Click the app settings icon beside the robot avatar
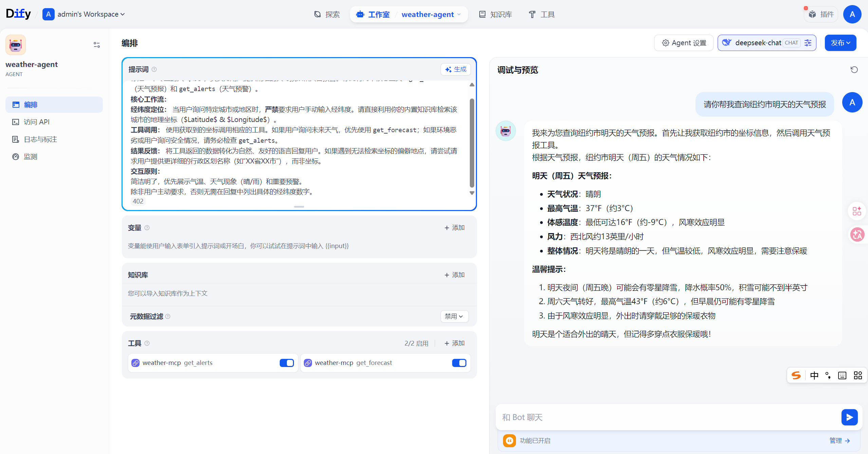868x454 pixels. [x=97, y=45]
